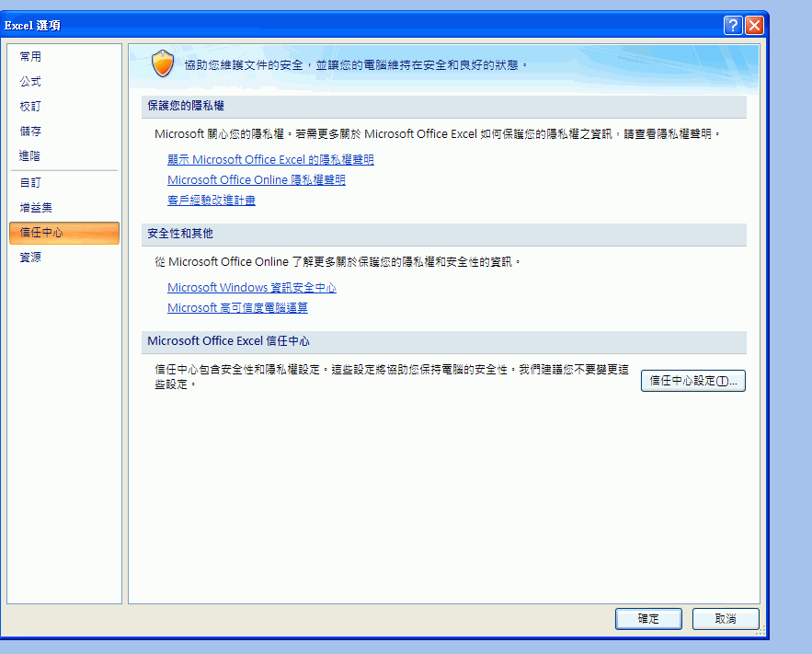The image size is (812, 654).
Task: Select the 自訂 sidebar item
Action: tap(64, 182)
